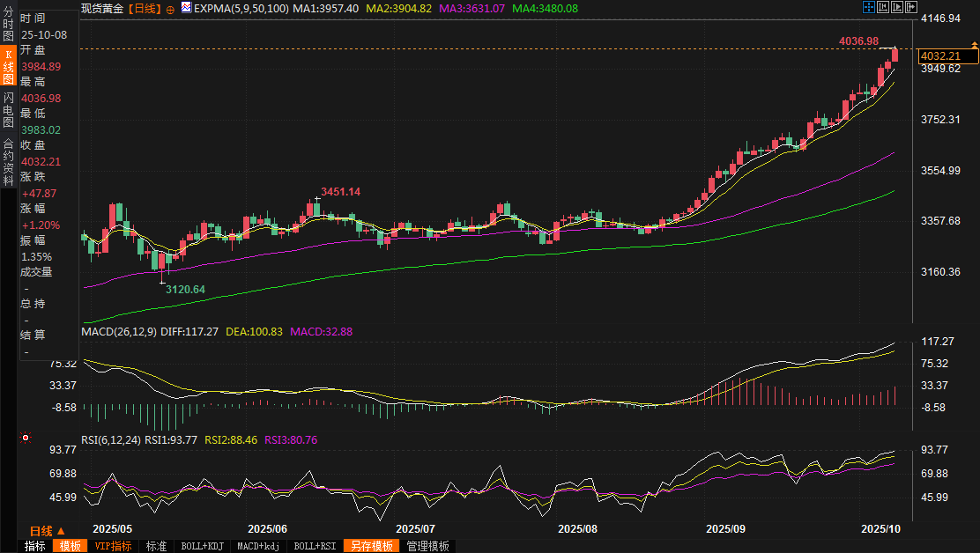Switch to the 分时图 side tab
Viewport: 980px width, 553px height.
click(8, 23)
